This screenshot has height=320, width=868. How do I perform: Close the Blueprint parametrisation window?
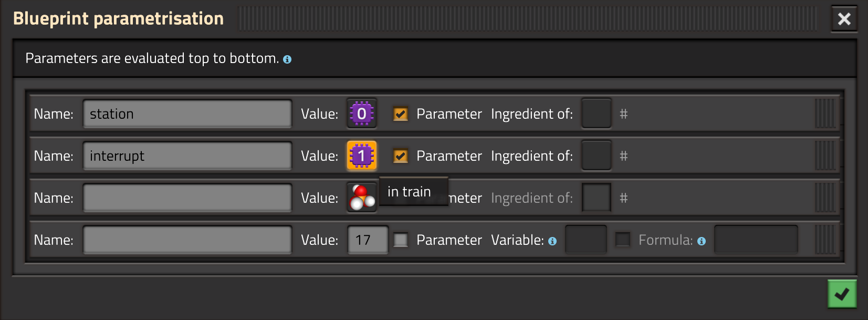click(x=844, y=19)
